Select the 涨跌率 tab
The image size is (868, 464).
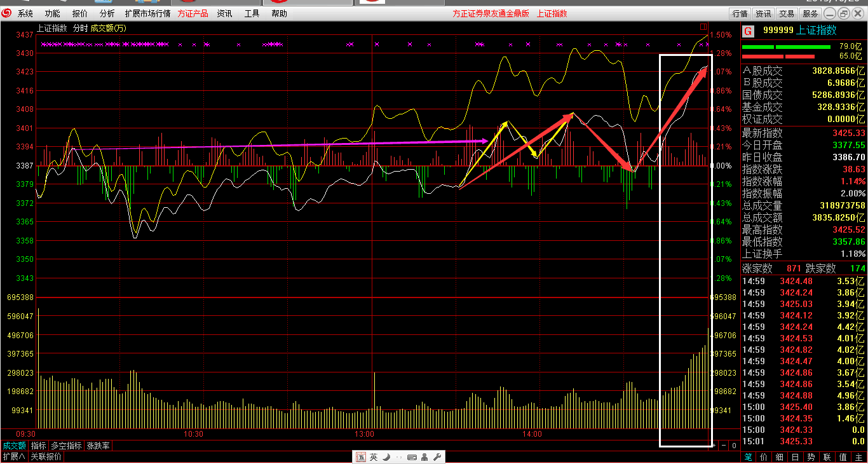point(98,446)
